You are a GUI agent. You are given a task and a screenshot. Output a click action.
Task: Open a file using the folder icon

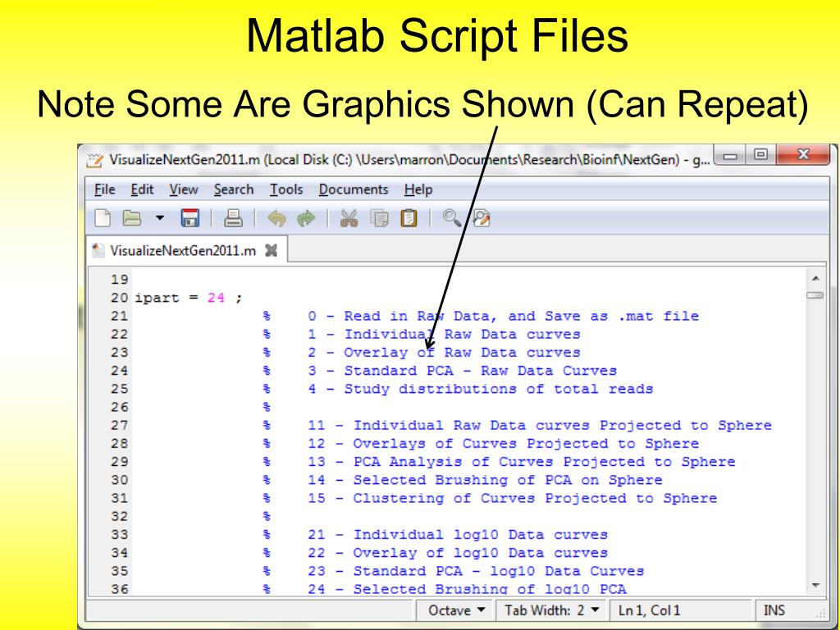[132, 218]
